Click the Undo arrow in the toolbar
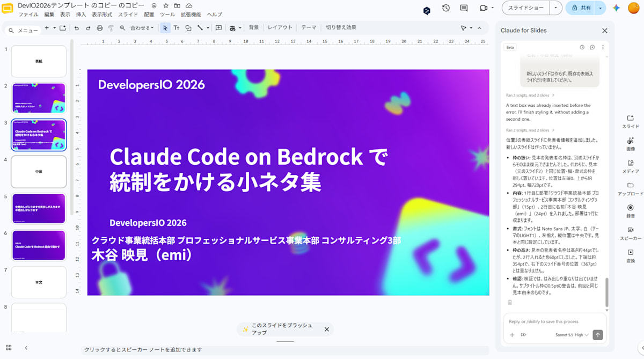644x359 pixels. point(77,28)
